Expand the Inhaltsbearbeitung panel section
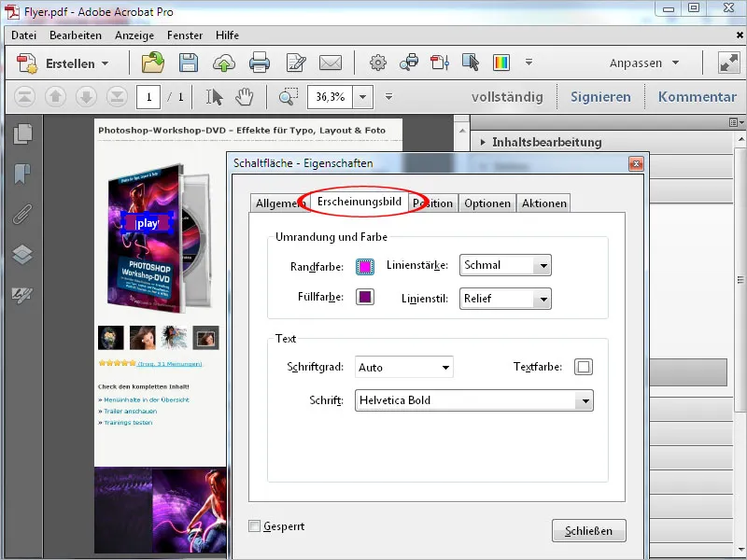 547,142
